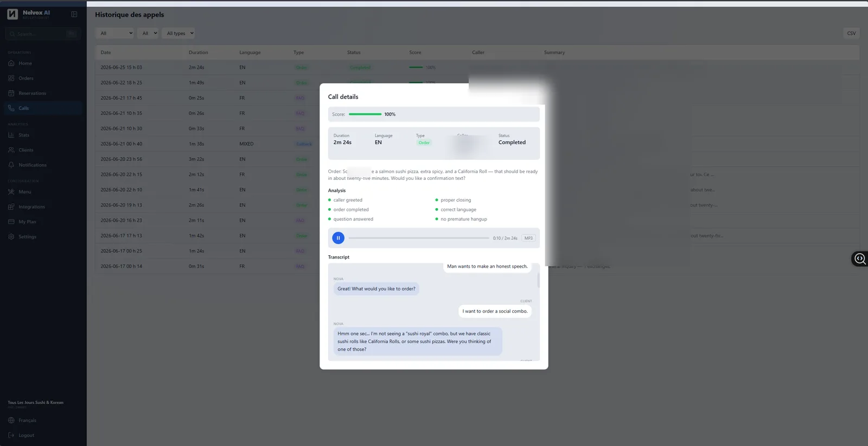Open Reservations icon in sidebar
Screen dimensions: 868x446
point(11,93)
